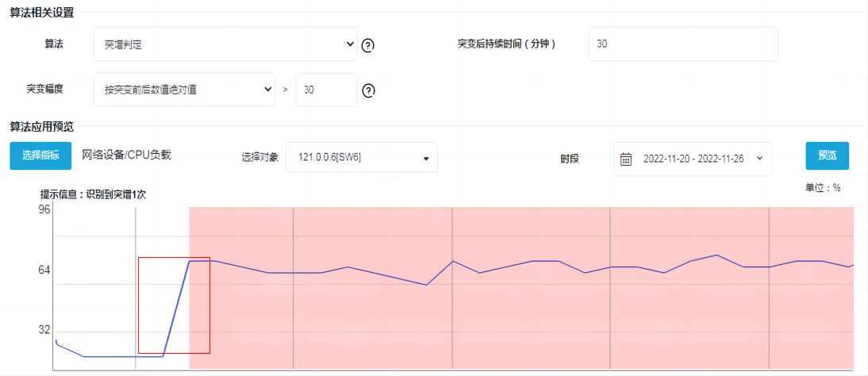Viewport: 868px width, 376px height.
Task: Click the 提示信息：识别到突增1次 message
Action: [94, 194]
